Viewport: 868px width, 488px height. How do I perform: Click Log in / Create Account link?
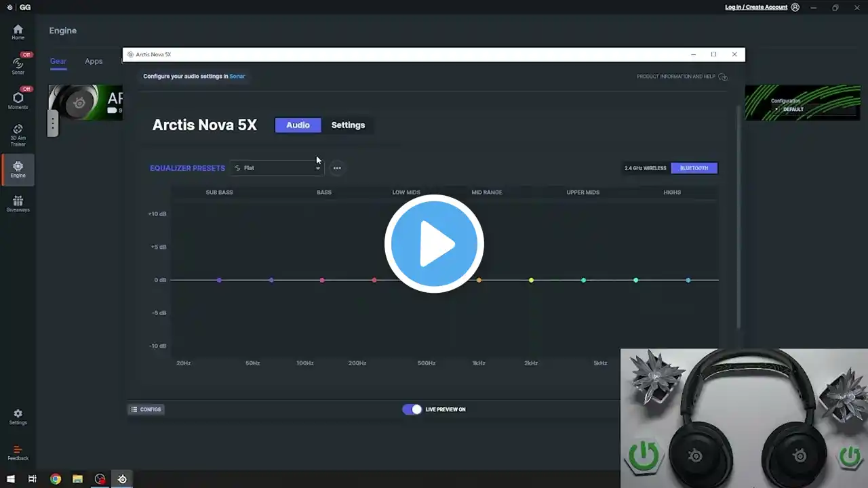tap(756, 7)
